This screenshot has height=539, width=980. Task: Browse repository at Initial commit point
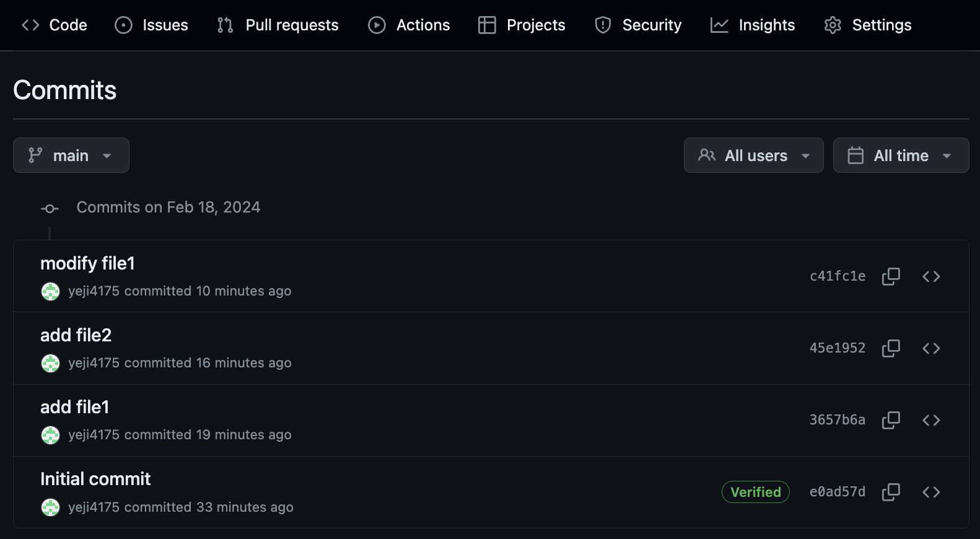tap(931, 492)
